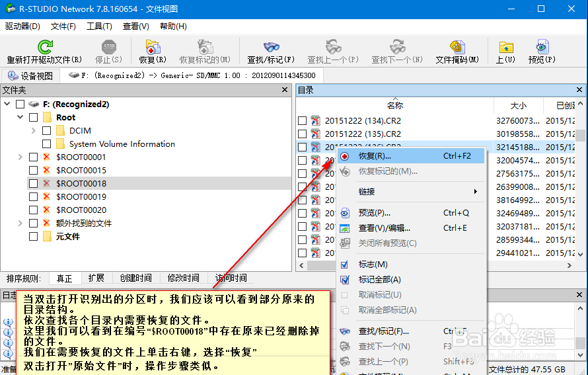This screenshot has height=375, width=588.
Task: Collapse the Root folder node
Action: 20,117
